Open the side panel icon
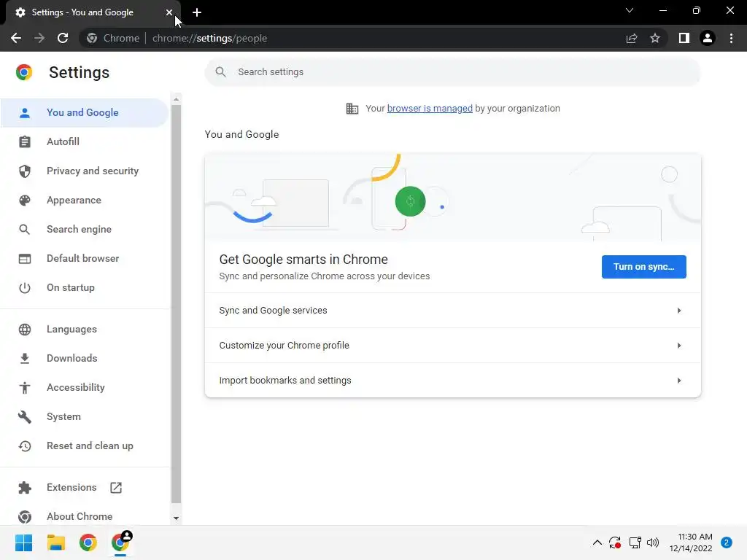 coord(684,38)
